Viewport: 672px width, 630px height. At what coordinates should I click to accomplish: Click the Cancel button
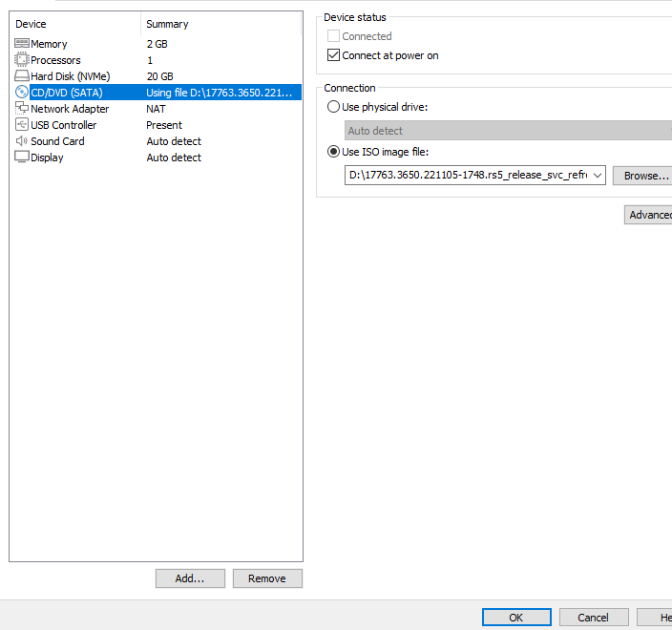pos(594,618)
